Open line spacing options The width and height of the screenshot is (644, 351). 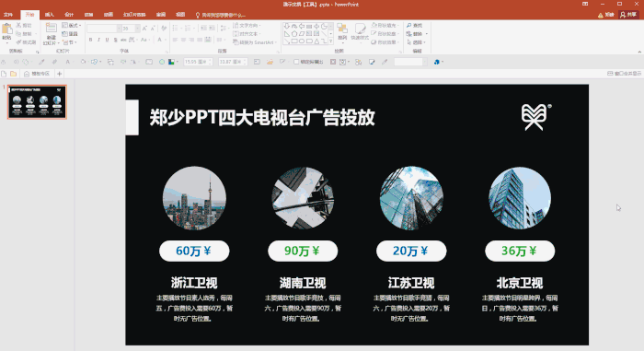(224, 28)
